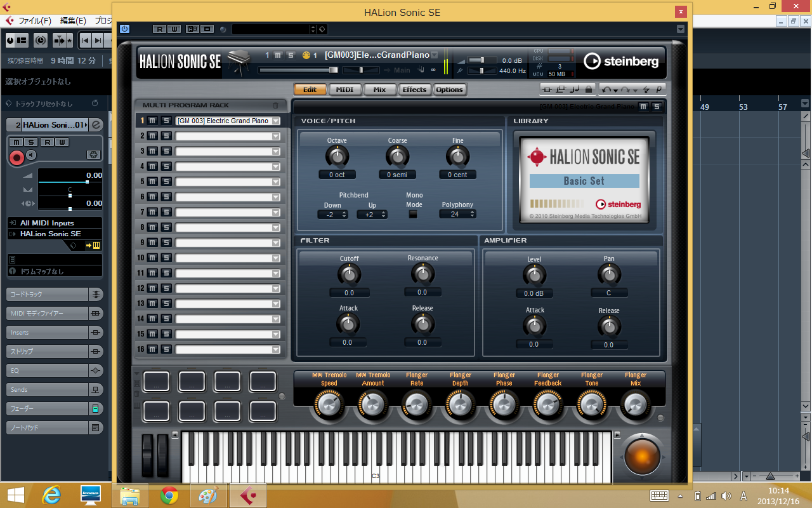Viewport: 812px width, 508px height.
Task: Click the Fine tuning knob
Action: [x=458, y=156]
